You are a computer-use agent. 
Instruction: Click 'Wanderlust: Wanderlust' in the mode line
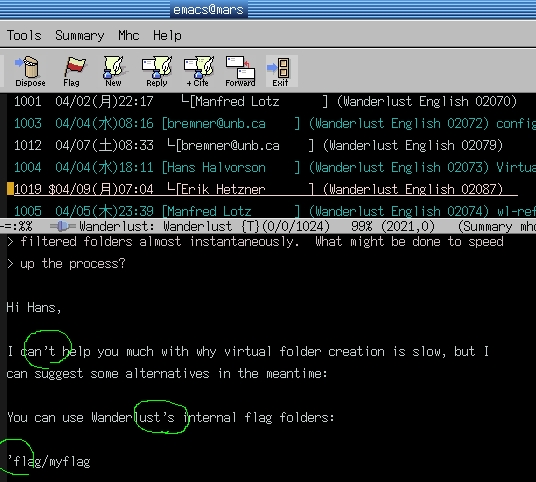[156, 226]
